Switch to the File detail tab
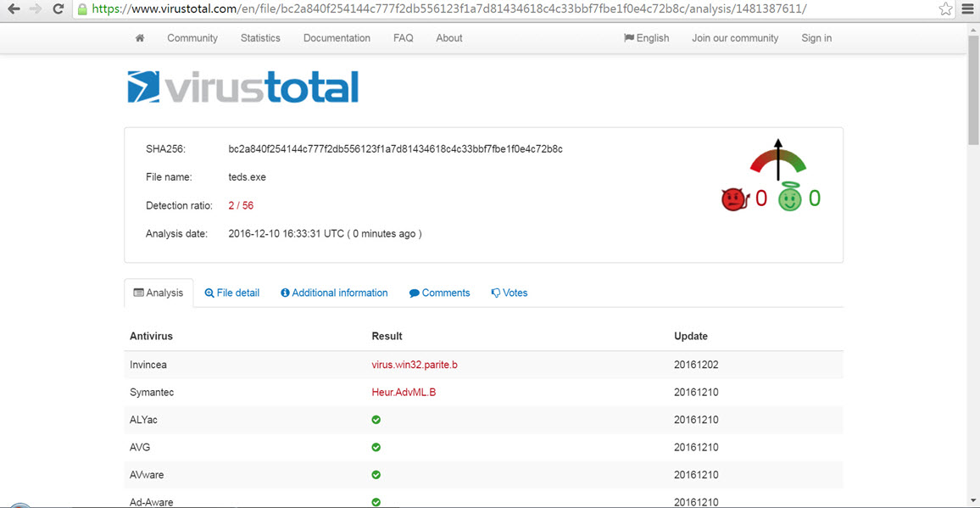 pos(232,293)
